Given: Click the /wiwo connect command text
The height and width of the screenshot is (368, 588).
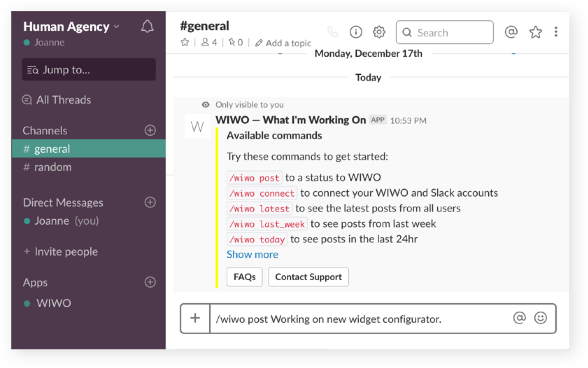Looking at the screenshot, I should (262, 193).
